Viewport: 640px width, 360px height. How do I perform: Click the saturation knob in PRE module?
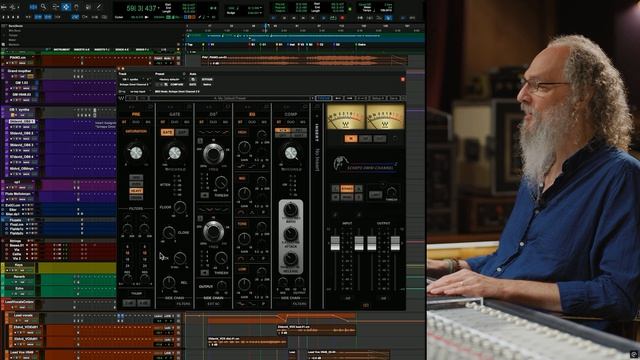tap(136, 153)
